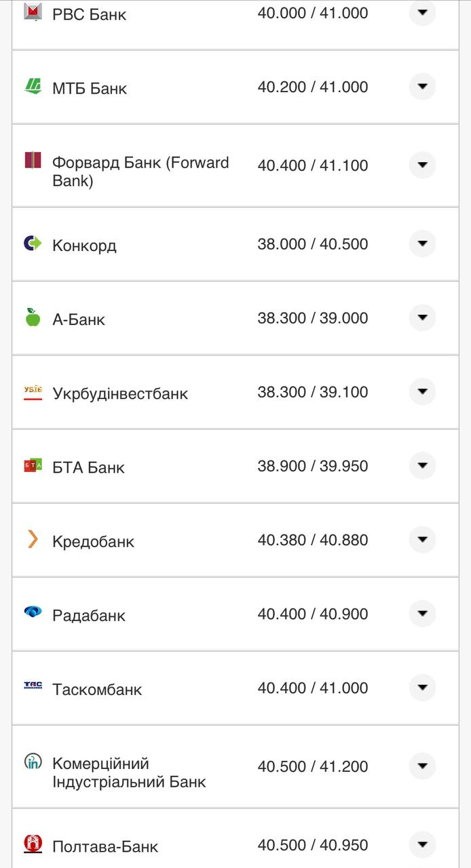
Task: Click the БТА Банк rate 38.900 / 39.950
Action: (x=312, y=467)
